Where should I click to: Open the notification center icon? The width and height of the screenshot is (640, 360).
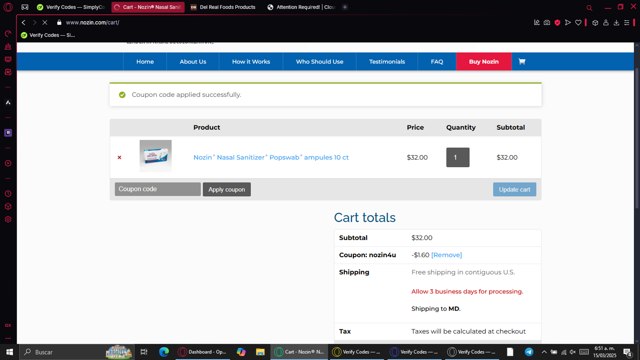click(627, 352)
